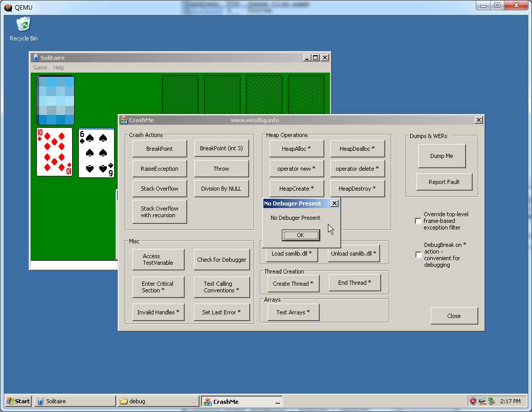Minimize the Solitaire window

coord(307,58)
